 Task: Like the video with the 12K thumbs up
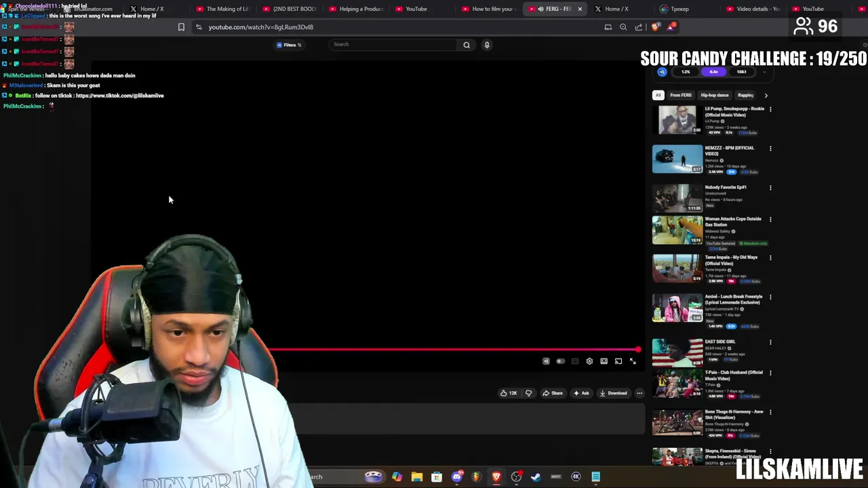click(509, 393)
